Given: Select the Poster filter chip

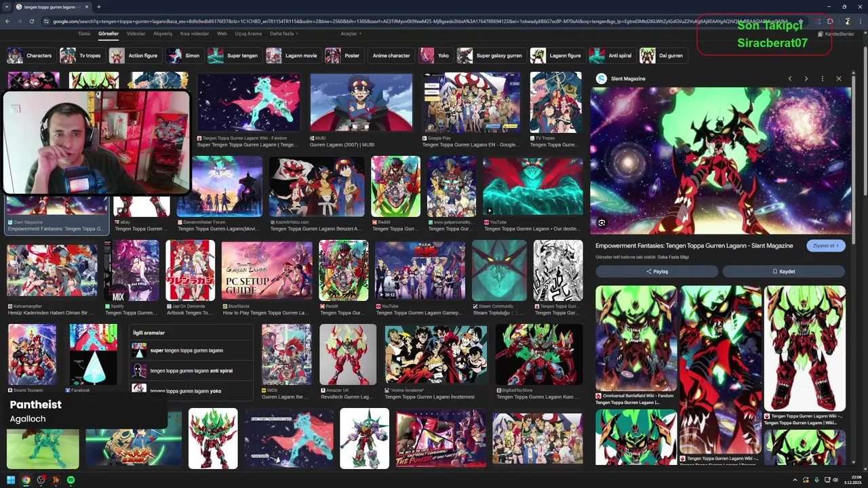Looking at the screenshot, I should pyautogui.click(x=344, y=56).
